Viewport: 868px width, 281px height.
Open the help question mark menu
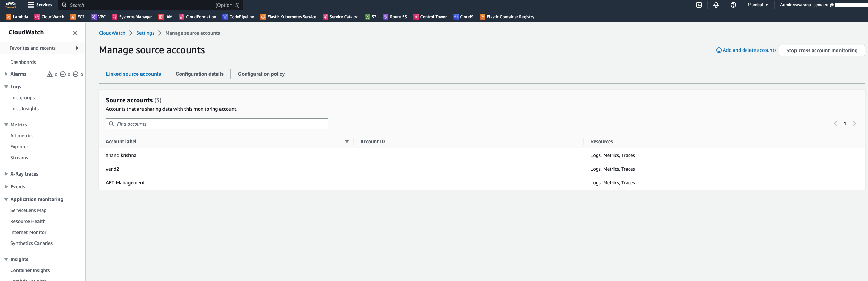click(733, 5)
